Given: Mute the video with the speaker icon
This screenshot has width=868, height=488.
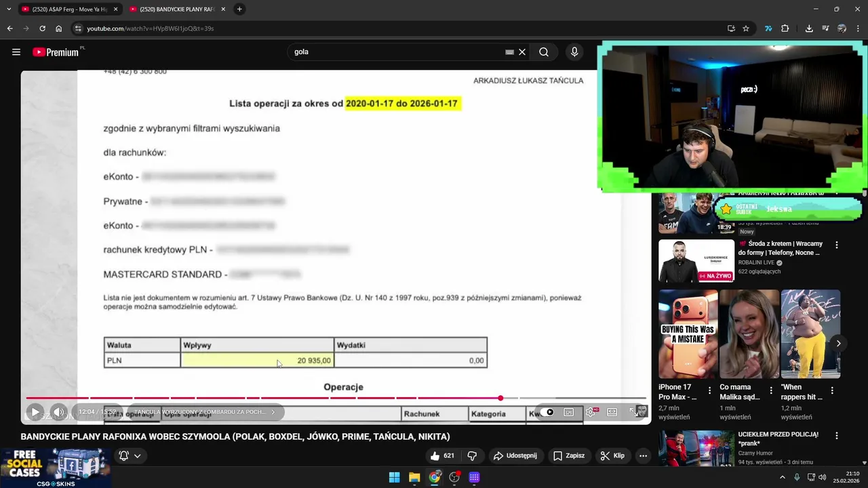Looking at the screenshot, I should (59, 411).
